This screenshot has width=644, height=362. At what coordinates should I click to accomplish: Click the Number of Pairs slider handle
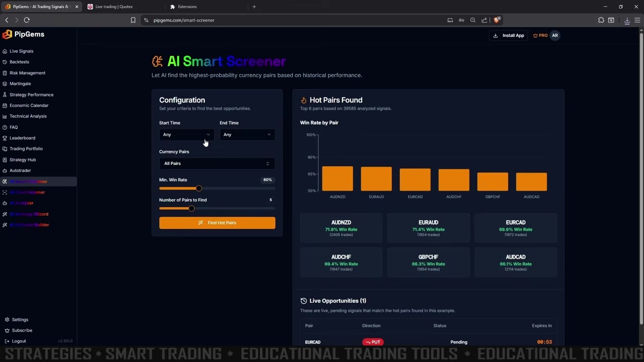[191, 209]
